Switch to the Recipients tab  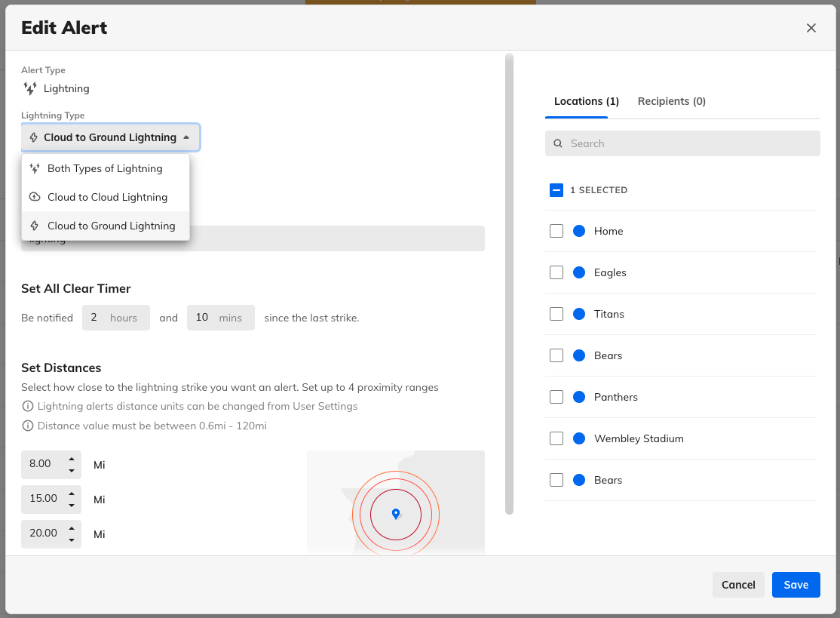[671, 101]
